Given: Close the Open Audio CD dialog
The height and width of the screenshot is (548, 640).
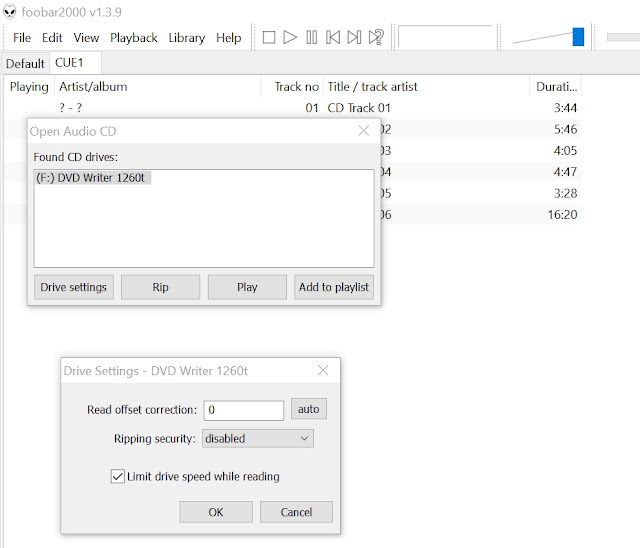Looking at the screenshot, I should [363, 131].
